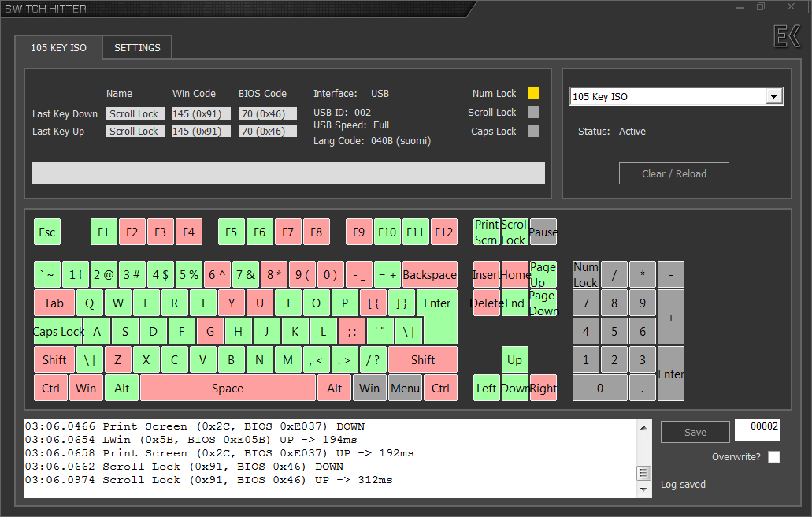Viewport: 812px width, 517px height.
Task: Select the 105 KEY ISO tab
Action: 58,47
